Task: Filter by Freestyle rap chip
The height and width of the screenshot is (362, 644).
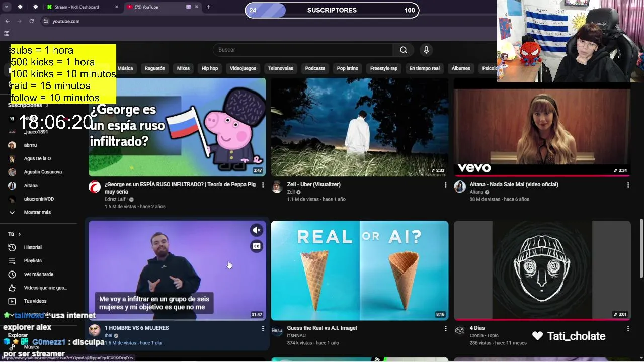Action: 384,68
